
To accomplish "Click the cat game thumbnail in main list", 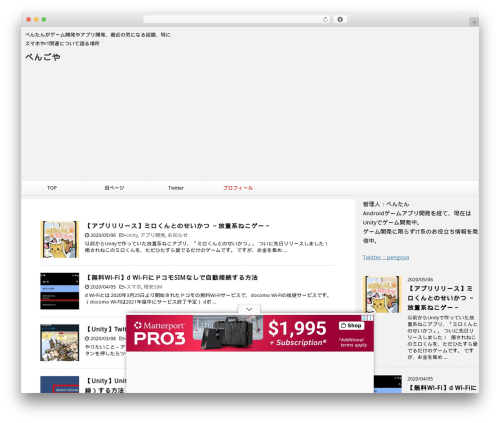I will click(60, 239).
